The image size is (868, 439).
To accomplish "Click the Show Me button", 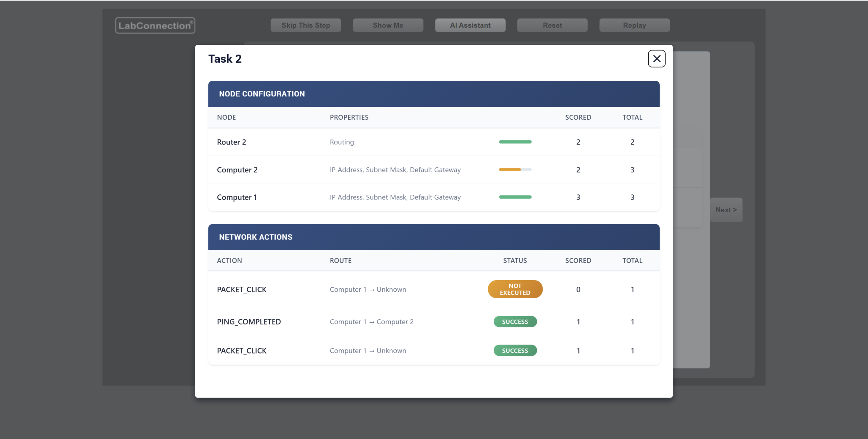I will click(388, 25).
